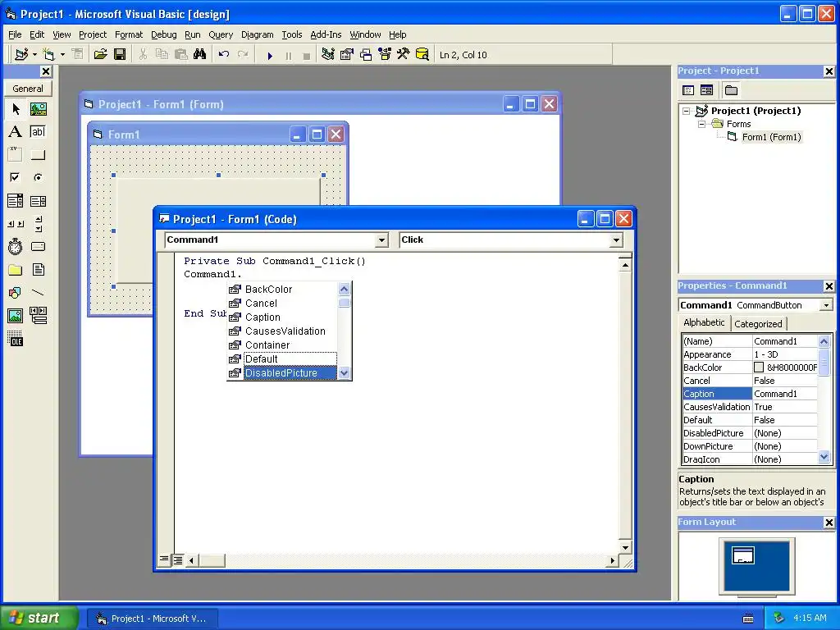The width and height of the screenshot is (840, 630).
Task: Switch to Full Module View in the code window
Action: pos(178,560)
